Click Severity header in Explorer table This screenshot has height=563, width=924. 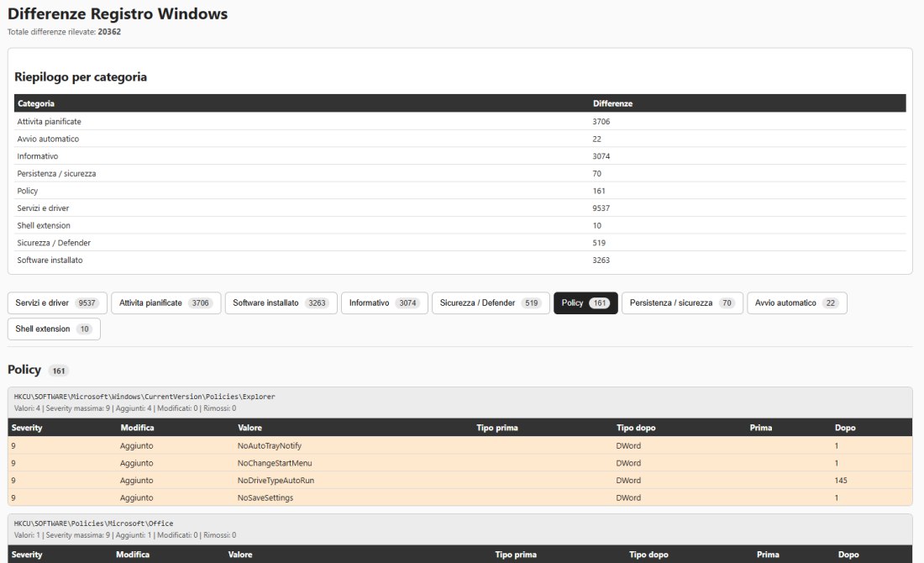click(27, 428)
